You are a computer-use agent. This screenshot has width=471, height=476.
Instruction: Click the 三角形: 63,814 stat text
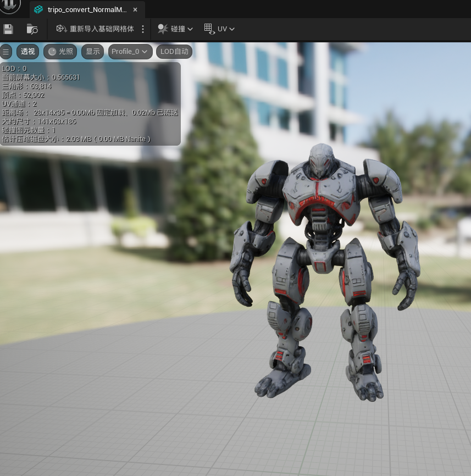(27, 86)
